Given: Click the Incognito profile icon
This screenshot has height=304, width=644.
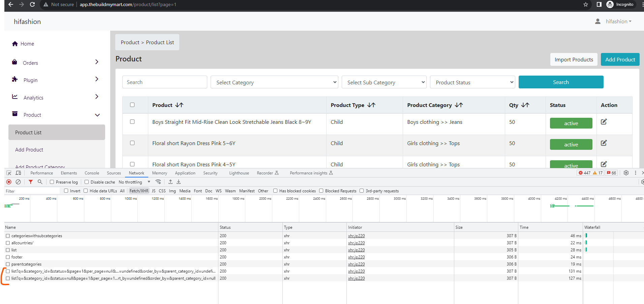Looking at the screenshot, I should point(610,4).
